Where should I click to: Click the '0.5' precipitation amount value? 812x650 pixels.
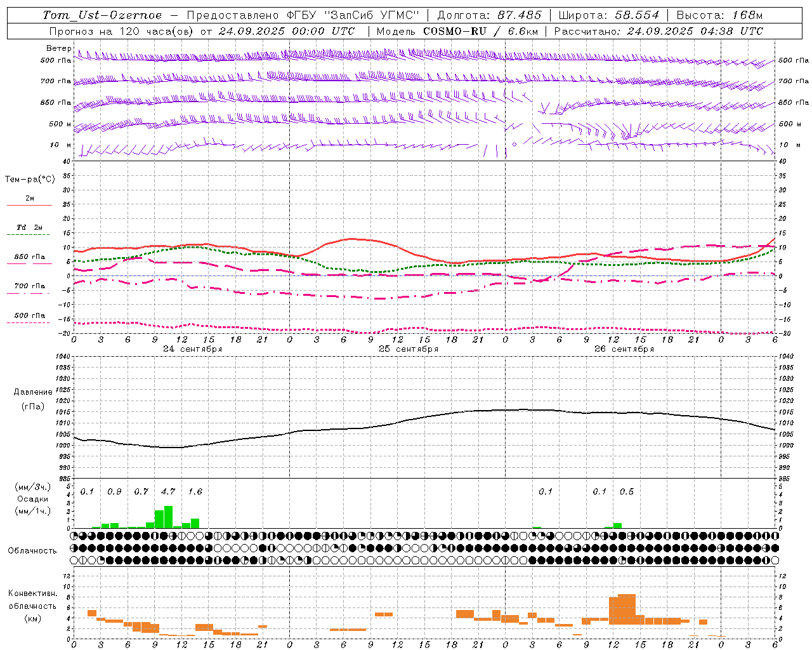627,491
